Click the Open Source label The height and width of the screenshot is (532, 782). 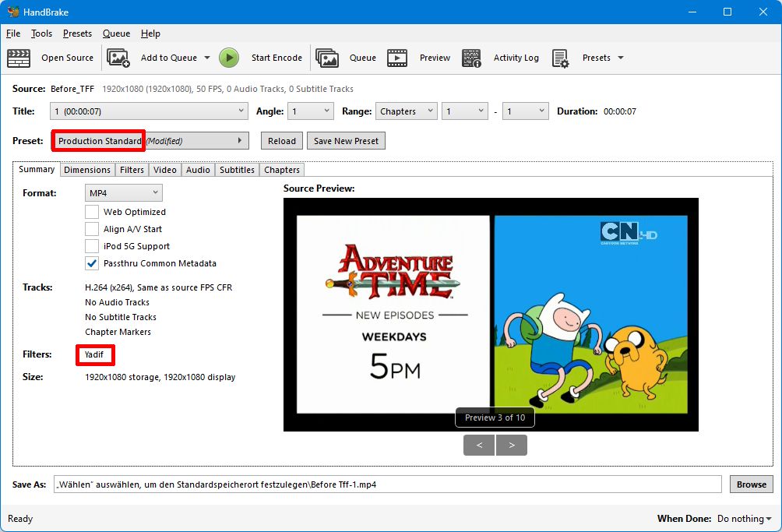[67, 58]
